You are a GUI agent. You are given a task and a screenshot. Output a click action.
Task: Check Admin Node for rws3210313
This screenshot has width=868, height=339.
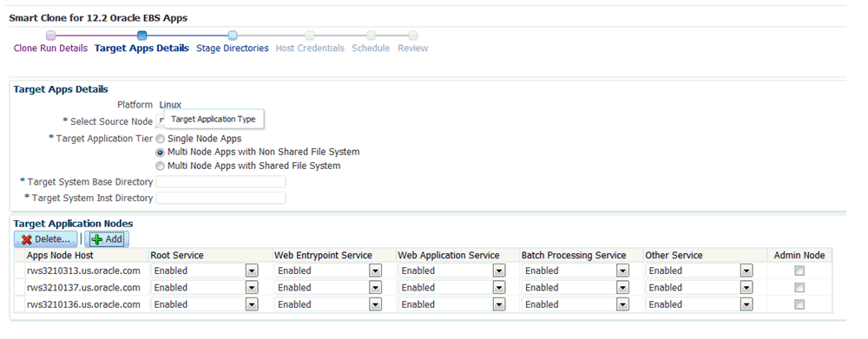(x=799, y=271)
